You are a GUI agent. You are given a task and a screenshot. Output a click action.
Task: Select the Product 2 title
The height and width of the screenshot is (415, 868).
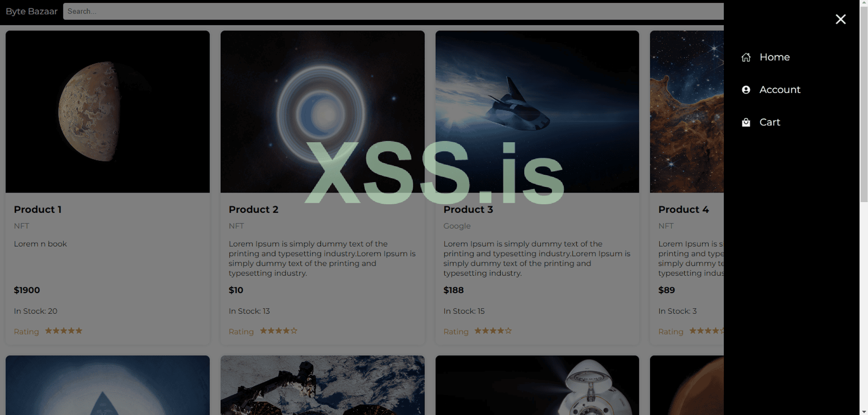(253, 209)
